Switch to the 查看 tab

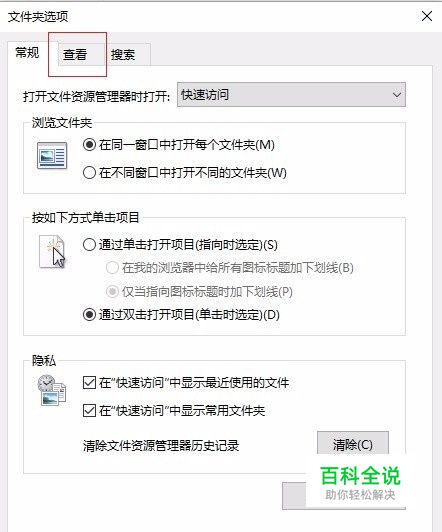click(x=75, y=54)
